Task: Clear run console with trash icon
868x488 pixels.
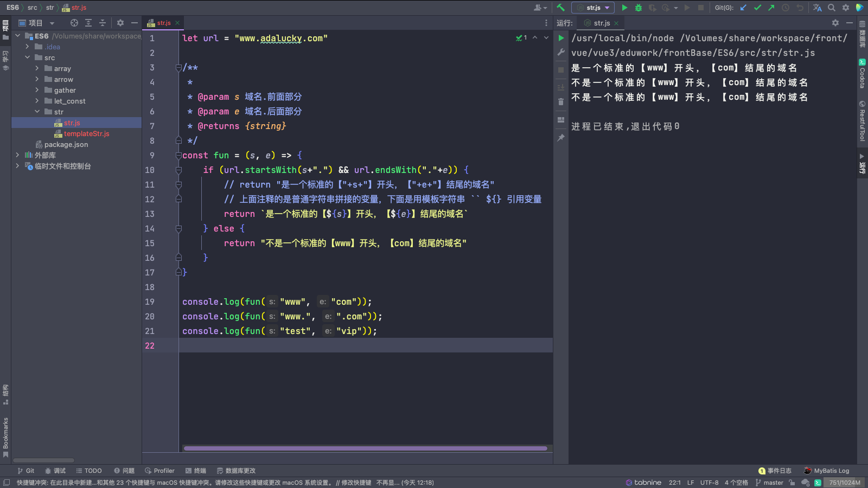Action: [561, 101]
